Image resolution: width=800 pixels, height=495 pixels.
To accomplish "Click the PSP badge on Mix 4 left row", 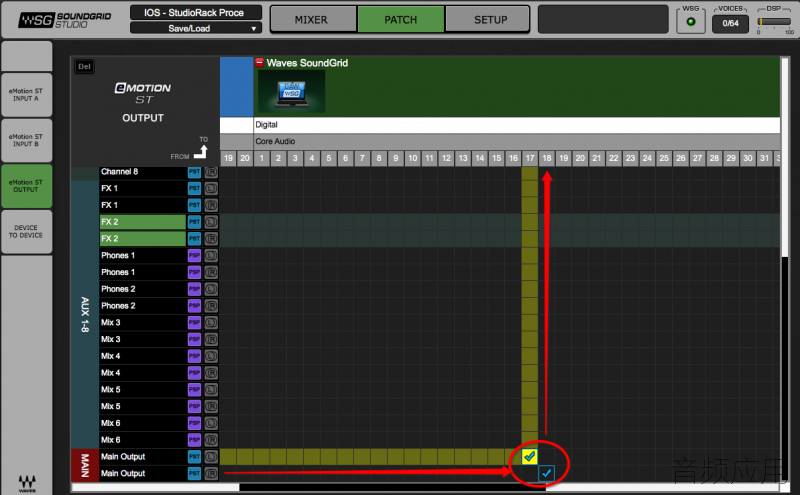I will point(194,356).
